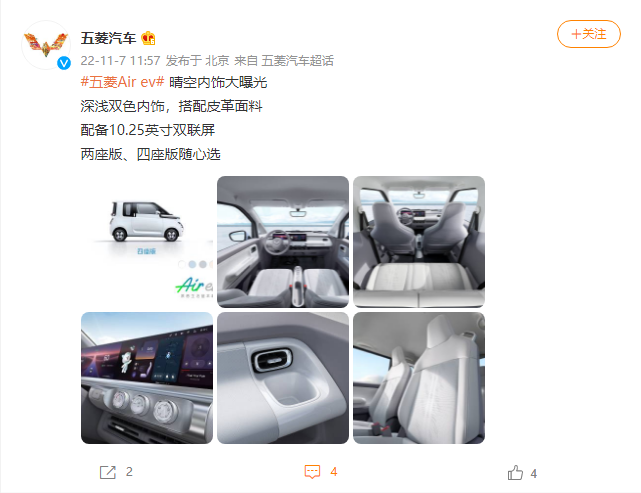The height and width of the screenshot is (493, 641).
Task: Like the post with thumbs-up icon
Action: [x=515, y=473]
